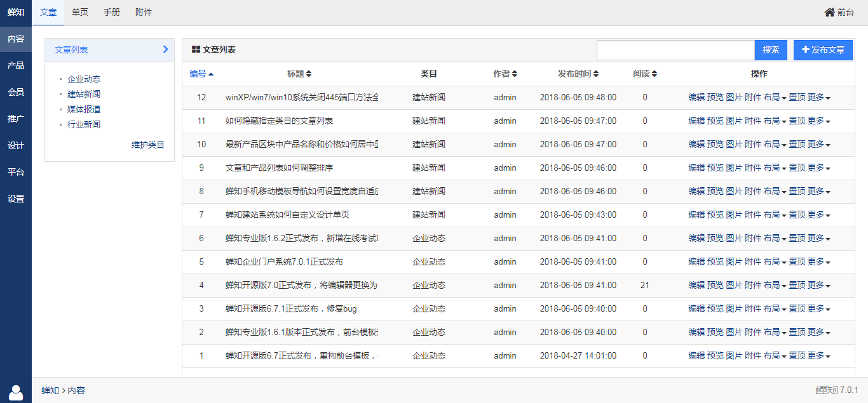This screenshot has height=403, width=868.
Task: Click 内容 in the bottom breadcrumb
Action: (76, 390)
